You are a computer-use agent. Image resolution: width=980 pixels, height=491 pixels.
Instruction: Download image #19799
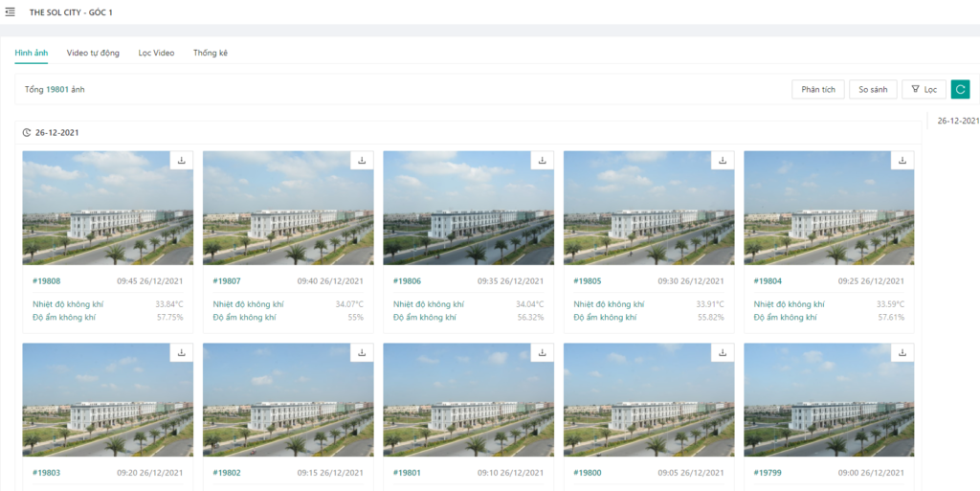(902, 352)
